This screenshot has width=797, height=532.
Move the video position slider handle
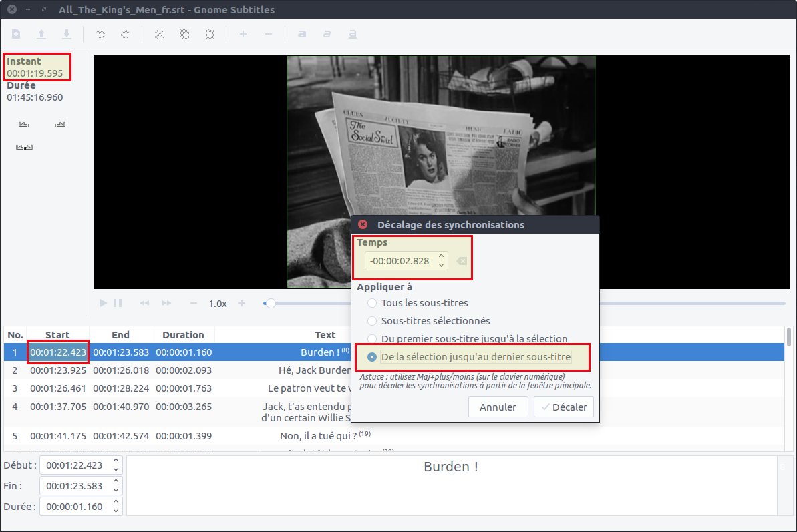pos(271,304)
